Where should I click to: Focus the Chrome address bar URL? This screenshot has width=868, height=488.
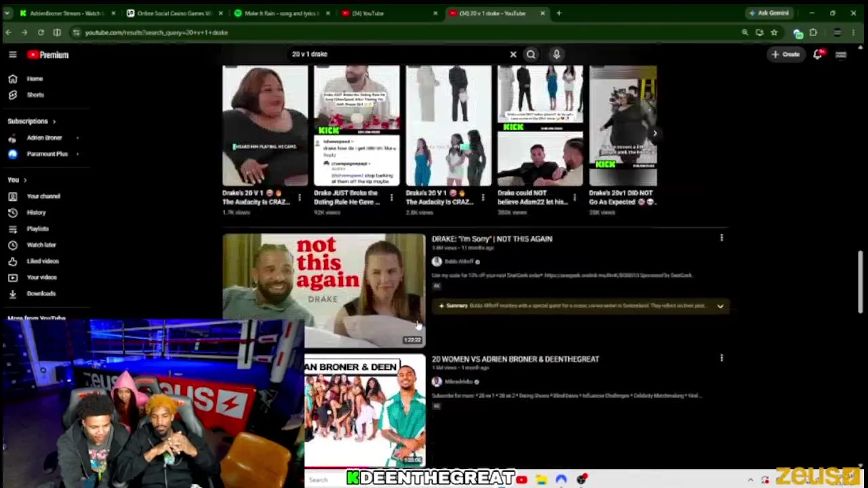tap(156, 33)
